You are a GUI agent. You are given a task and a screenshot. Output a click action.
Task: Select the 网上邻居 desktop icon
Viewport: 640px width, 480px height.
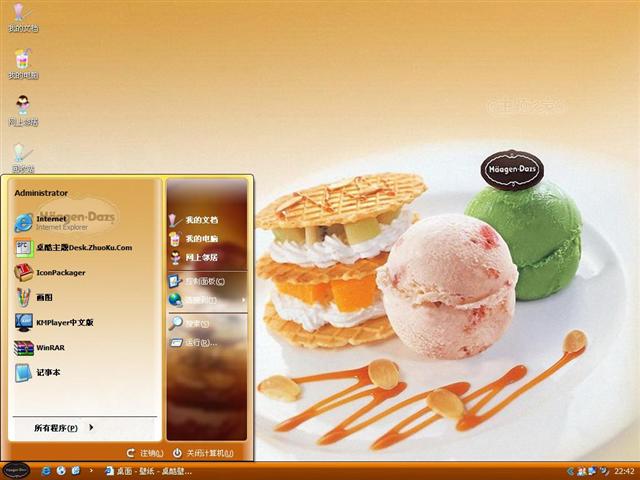point(23,111)
